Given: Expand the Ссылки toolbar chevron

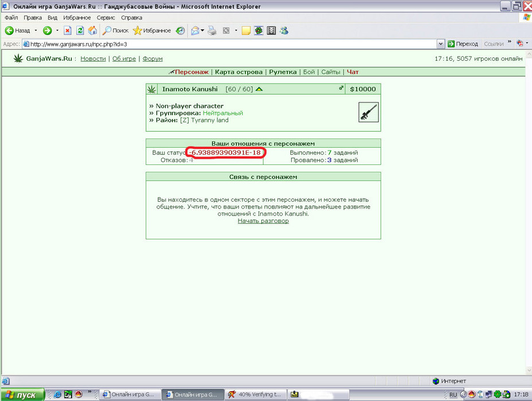Looking at the screenshot, I should click(509, 42).
